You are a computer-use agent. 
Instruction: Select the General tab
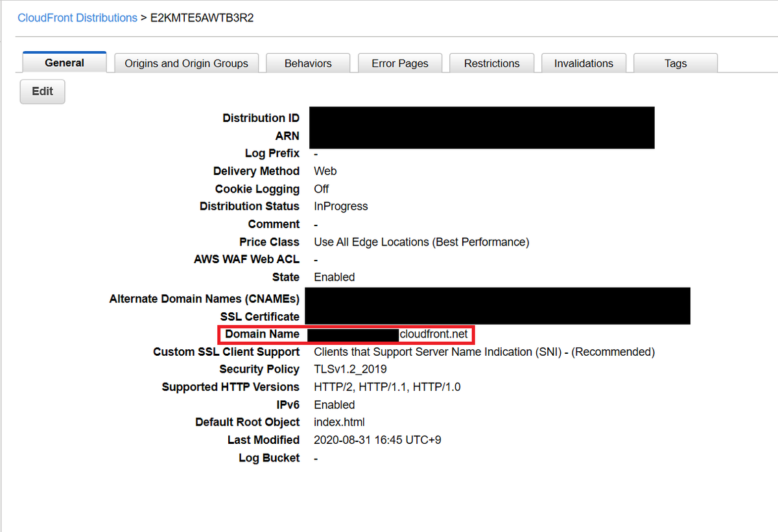click(x=65, y=62)
